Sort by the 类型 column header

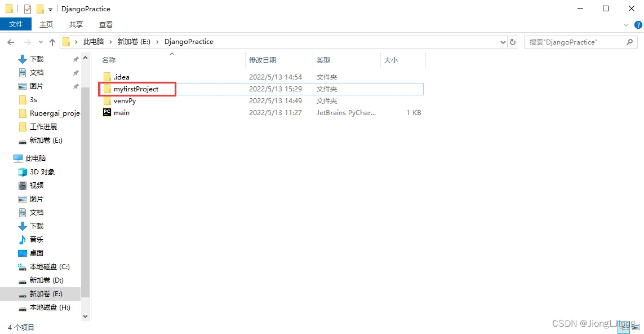click(323, 60)
